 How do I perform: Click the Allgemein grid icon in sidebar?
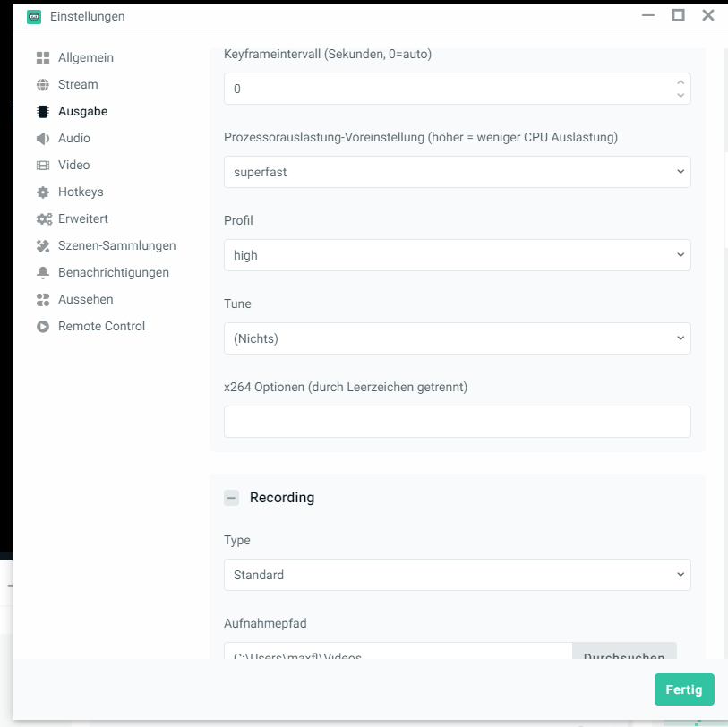[43, 58]
